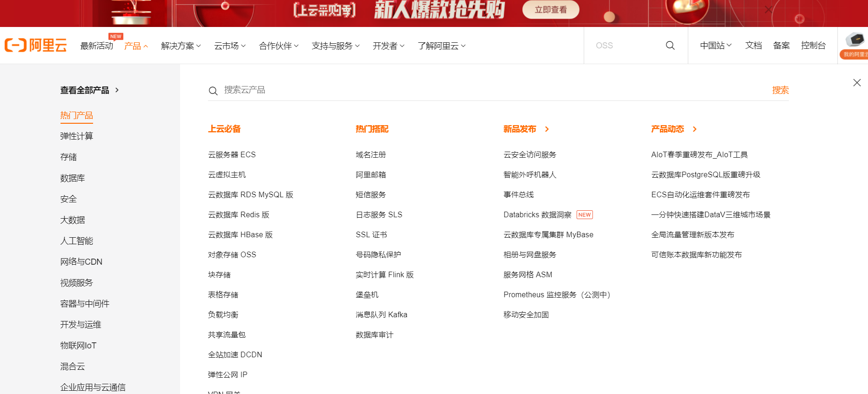Click the orange 搜索 button
Screen dimensions: 868x394
(781, 90)
